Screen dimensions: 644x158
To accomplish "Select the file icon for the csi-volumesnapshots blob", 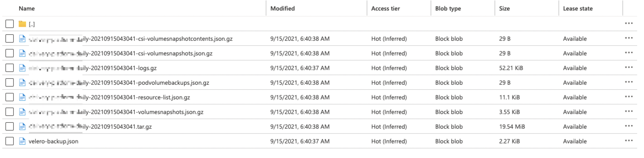I will tap(22, 53).
